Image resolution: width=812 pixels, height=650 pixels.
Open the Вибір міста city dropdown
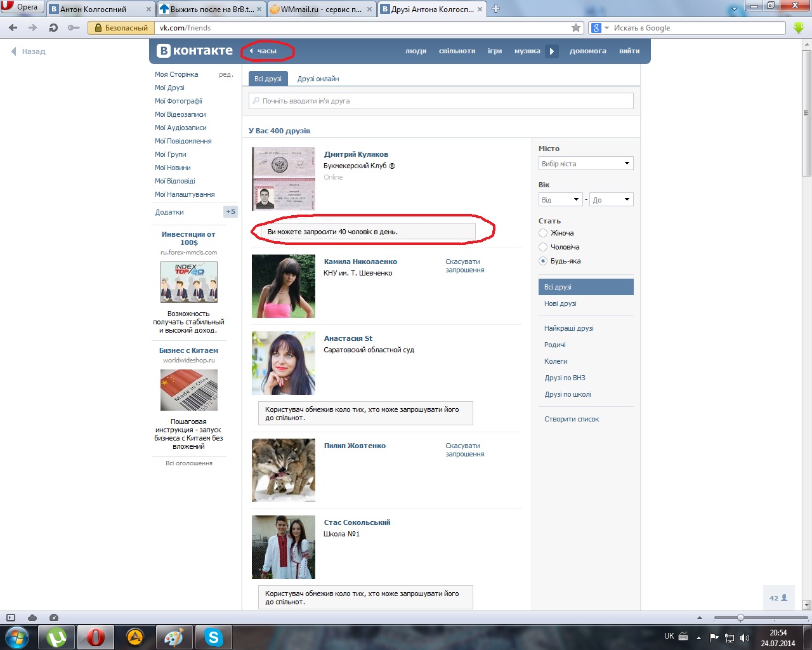point(586,164)
